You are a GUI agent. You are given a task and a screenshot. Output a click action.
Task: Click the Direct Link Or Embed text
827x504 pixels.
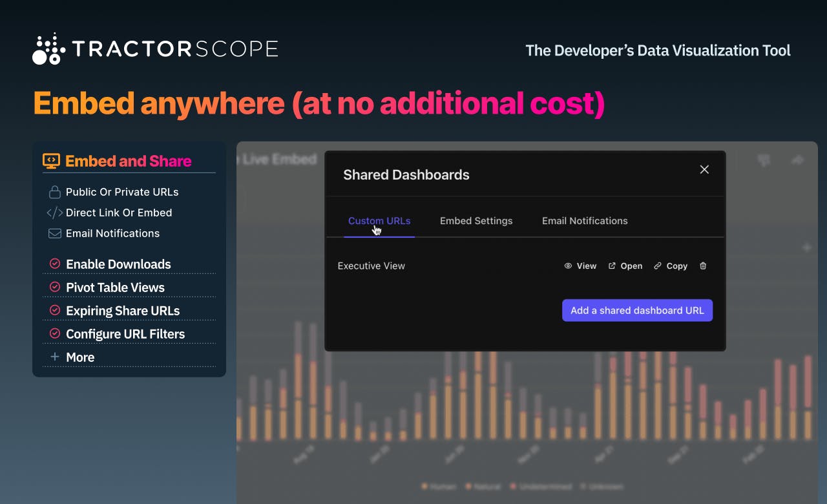coord(119,213)
